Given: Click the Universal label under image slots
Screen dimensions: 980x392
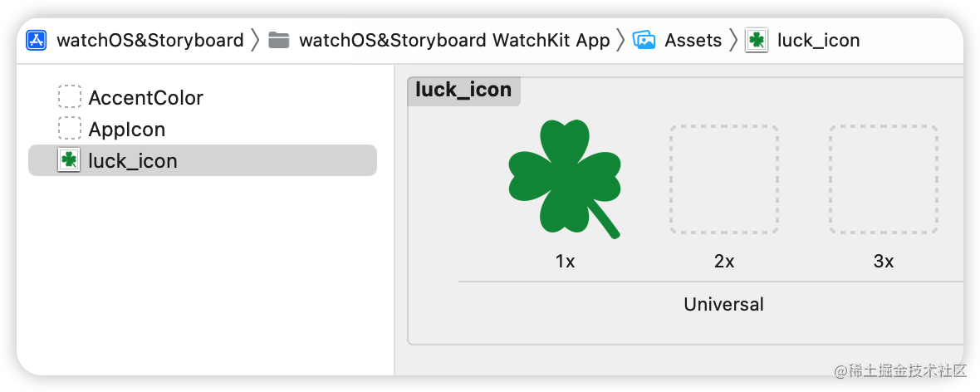Looking at the screenshot, I should pos(723,305).
